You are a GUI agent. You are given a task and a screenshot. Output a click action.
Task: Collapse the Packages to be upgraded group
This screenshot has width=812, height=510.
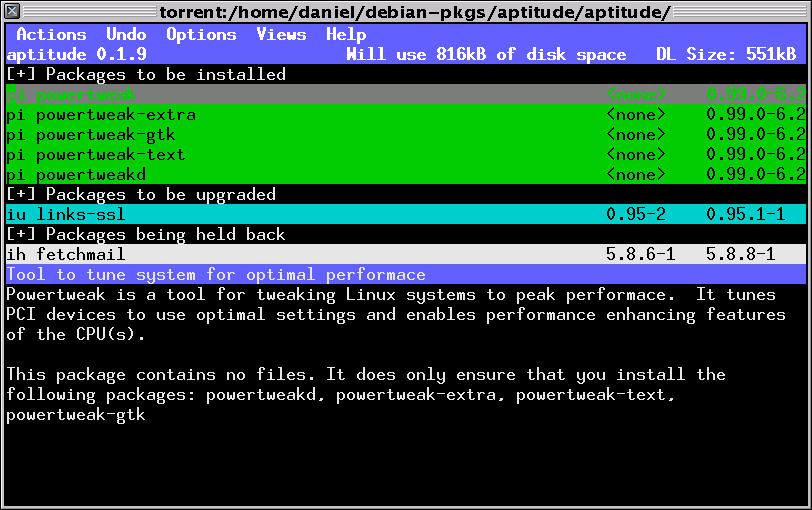20,194
